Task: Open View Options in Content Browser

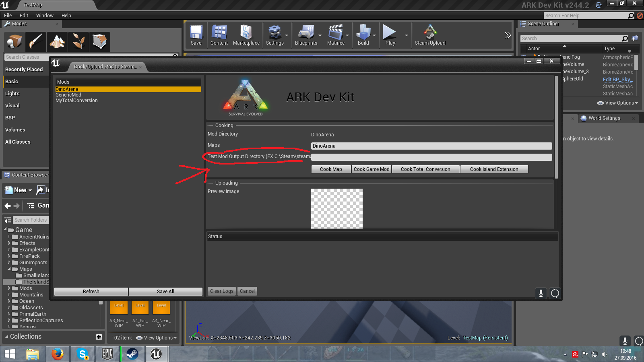Action: coord(157,338)
